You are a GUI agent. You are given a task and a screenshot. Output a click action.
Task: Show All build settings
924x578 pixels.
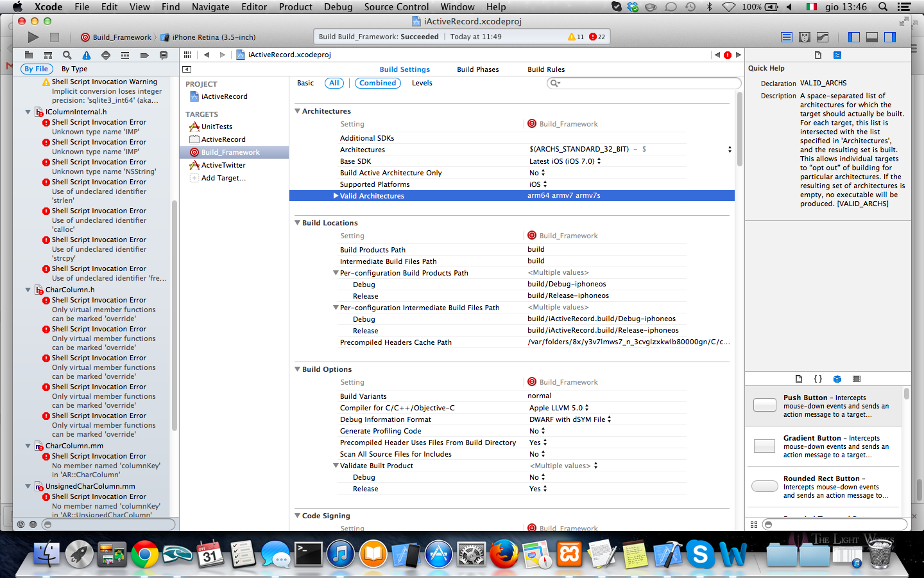click(334, 83)
